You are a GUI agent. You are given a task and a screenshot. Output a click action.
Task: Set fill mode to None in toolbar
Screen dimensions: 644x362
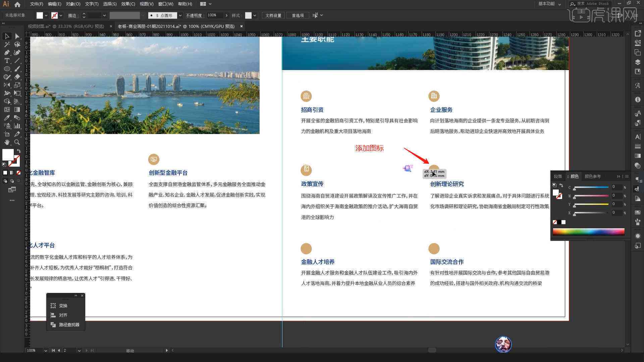pos(18,173)
